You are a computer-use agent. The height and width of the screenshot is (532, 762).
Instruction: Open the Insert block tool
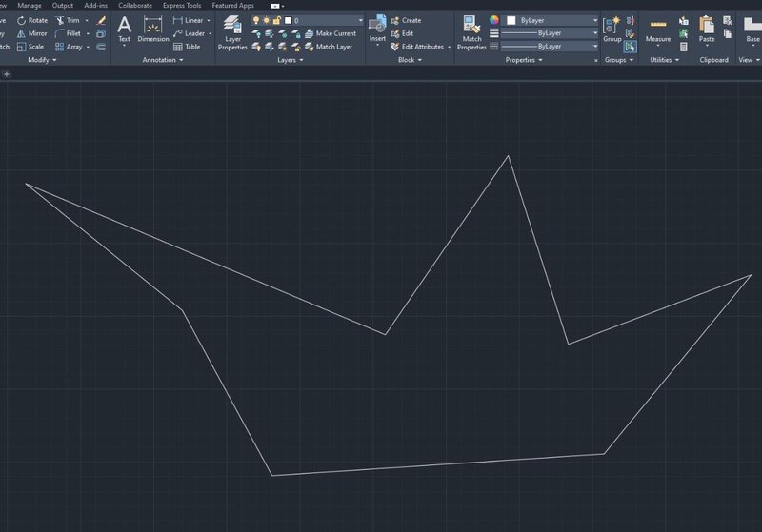point(377,30)
